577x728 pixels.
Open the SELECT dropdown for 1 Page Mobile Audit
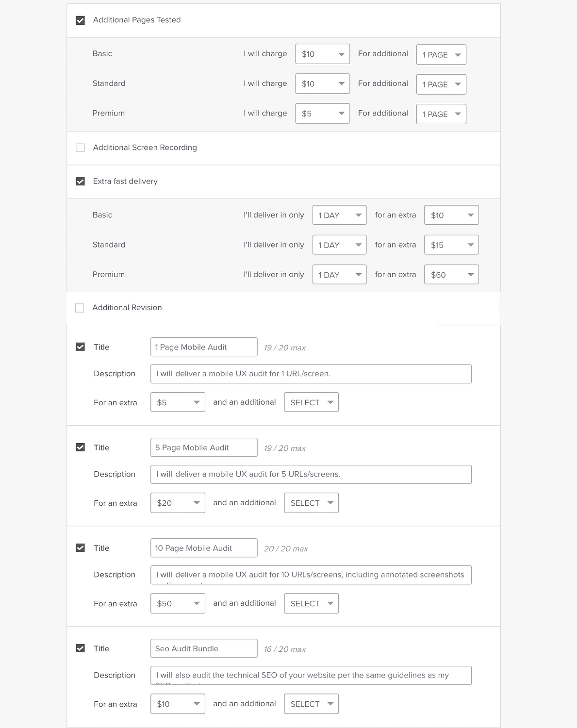(311, 402)
